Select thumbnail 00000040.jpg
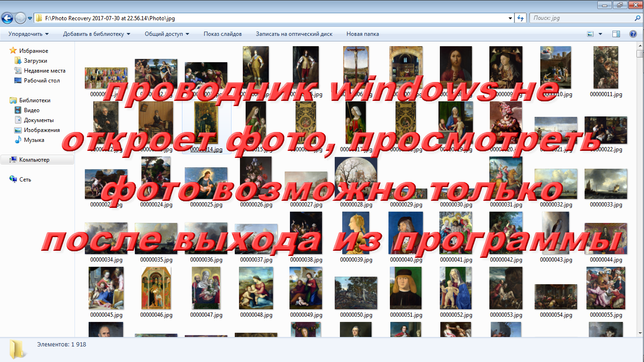644x362 pixels. [x=406, y=233]
